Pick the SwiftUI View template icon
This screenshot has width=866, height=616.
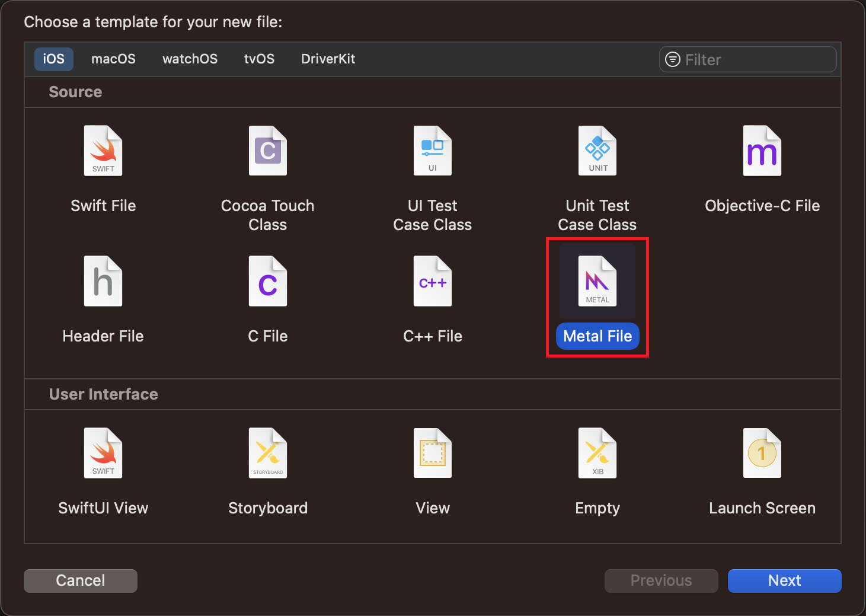pos(103,453)
